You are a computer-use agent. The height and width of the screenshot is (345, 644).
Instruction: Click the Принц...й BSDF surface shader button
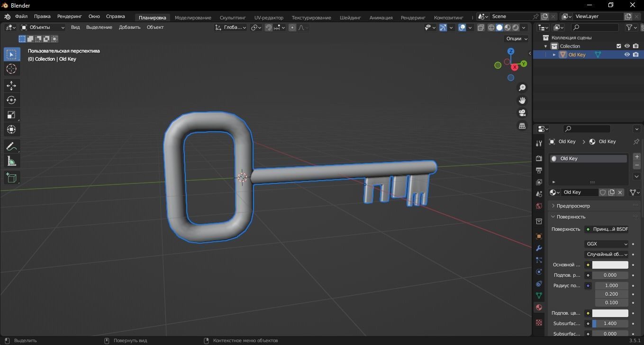tap(606, 229)
